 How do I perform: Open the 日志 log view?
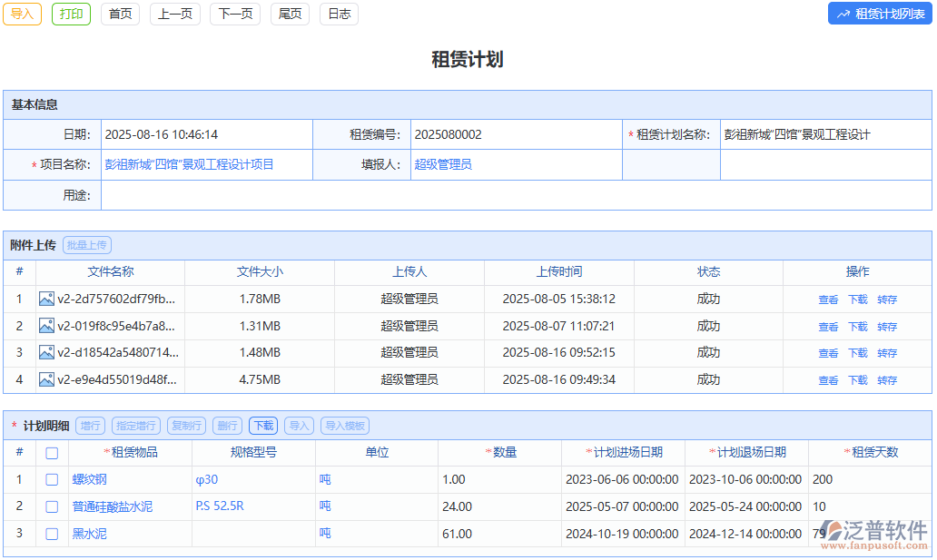pos(338,14)
